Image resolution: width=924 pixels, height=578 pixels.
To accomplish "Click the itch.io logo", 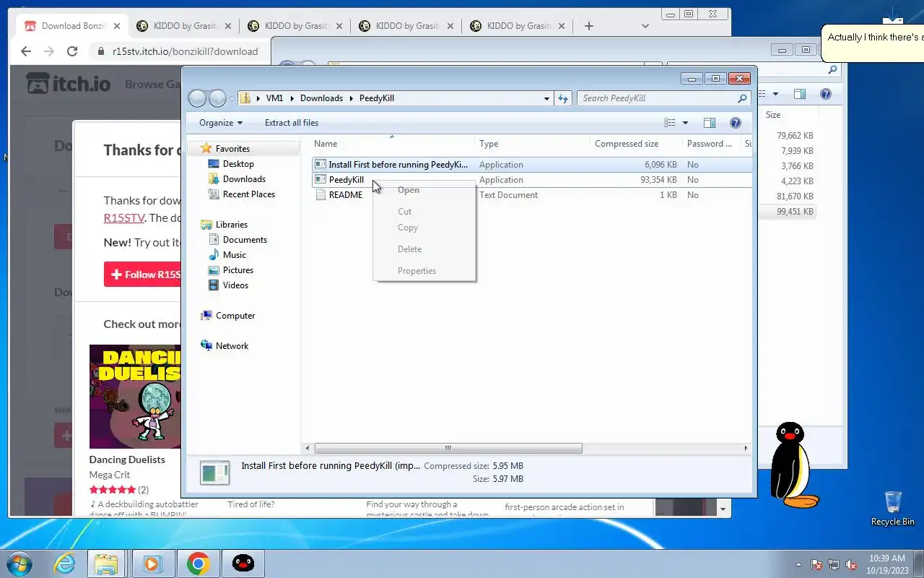I will 69,84.
